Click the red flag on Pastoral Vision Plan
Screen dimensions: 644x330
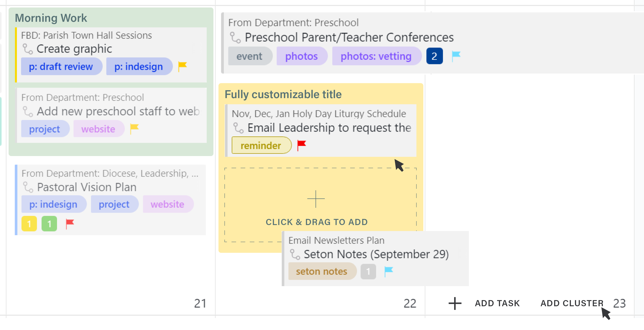tap(70, 224)
